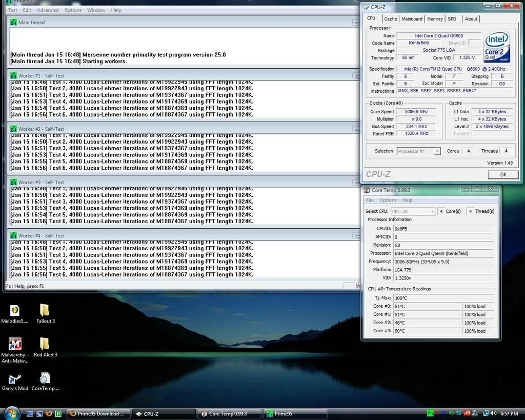Open Prime95 Edit menu
Screen dimensions: 525x420
coord(27,10)
